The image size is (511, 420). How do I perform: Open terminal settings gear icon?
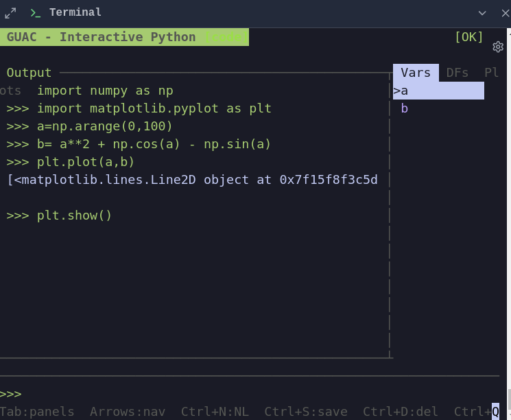click(498, 47)
